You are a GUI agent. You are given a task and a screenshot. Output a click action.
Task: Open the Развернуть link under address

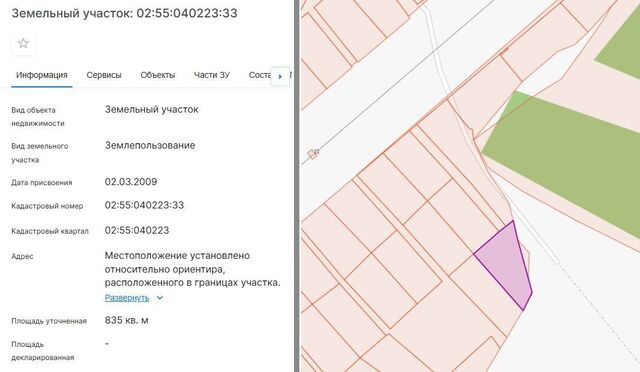click(x=127, y=298)
